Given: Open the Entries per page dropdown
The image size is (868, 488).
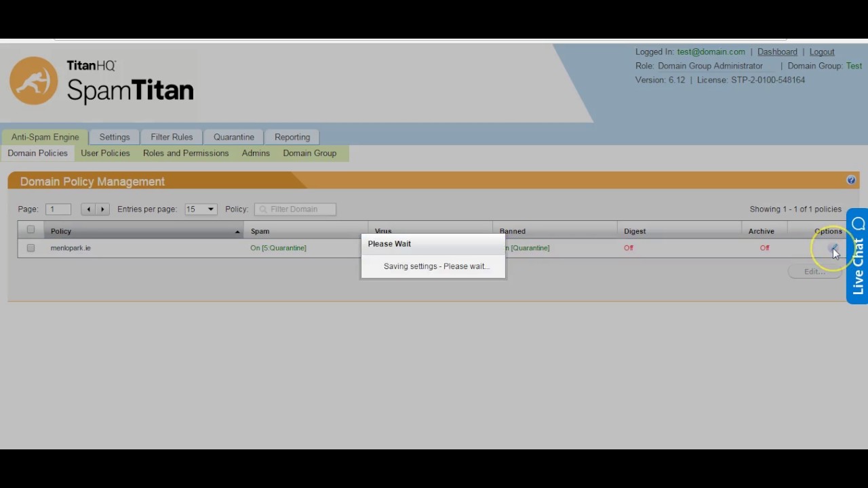Looking at the screenshot, I should tap(201, 209).
